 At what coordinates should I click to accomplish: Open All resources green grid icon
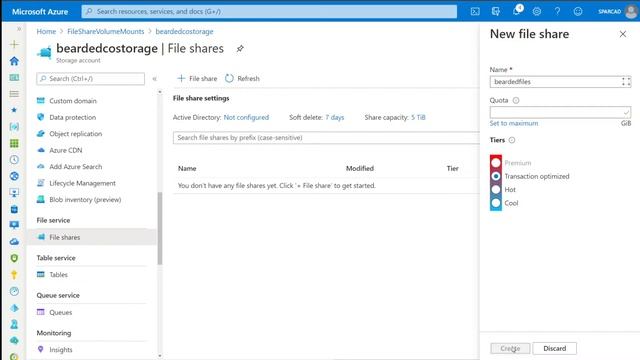(14, 143)
